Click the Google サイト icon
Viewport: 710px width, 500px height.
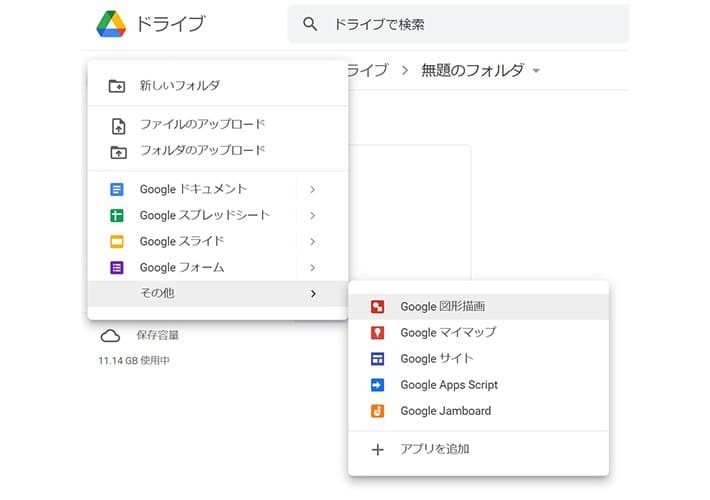click(x=377, y=359)
